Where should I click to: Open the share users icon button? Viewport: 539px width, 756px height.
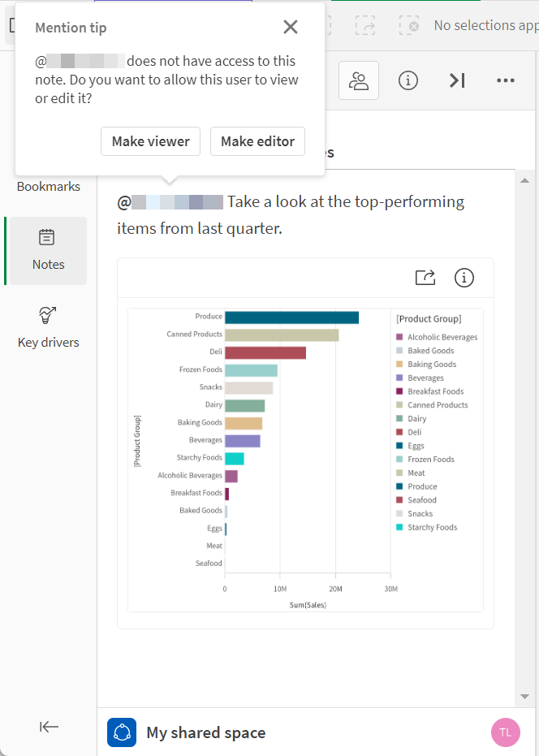(359, 80)
